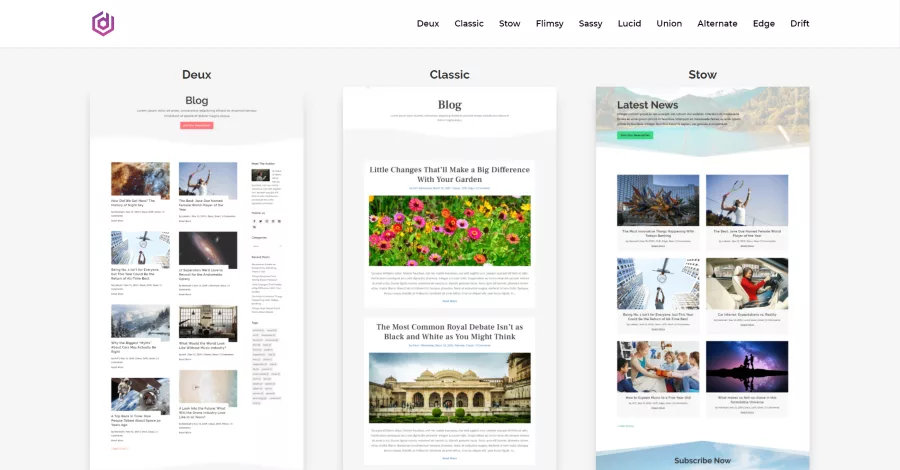
Task: Choose Edge from the navigation bar
Action: [763, 24]
